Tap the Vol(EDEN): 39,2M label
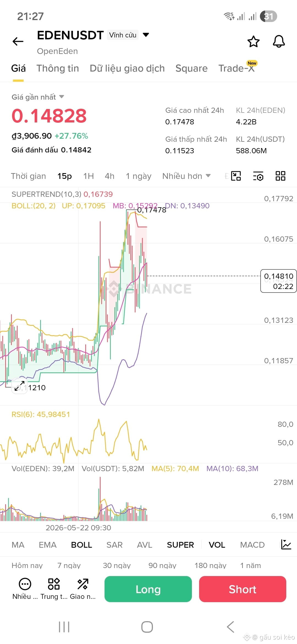 tap(43, 468)
